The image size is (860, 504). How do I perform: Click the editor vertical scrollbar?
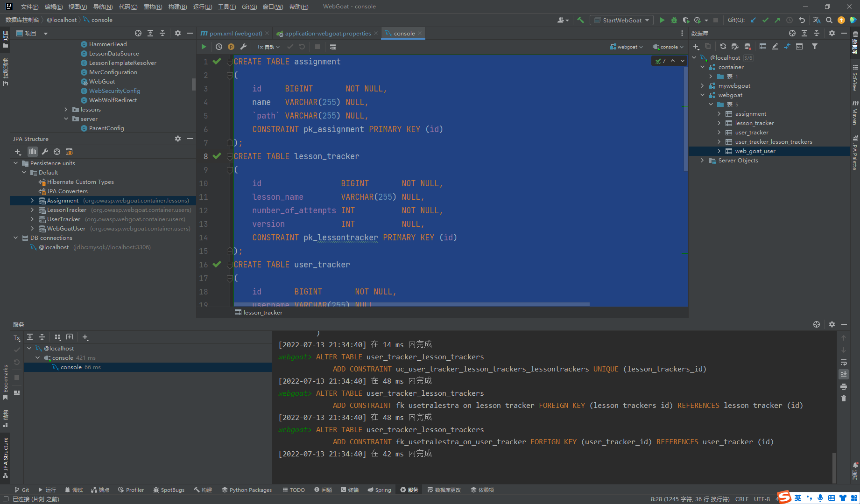[x=685, y=119]
